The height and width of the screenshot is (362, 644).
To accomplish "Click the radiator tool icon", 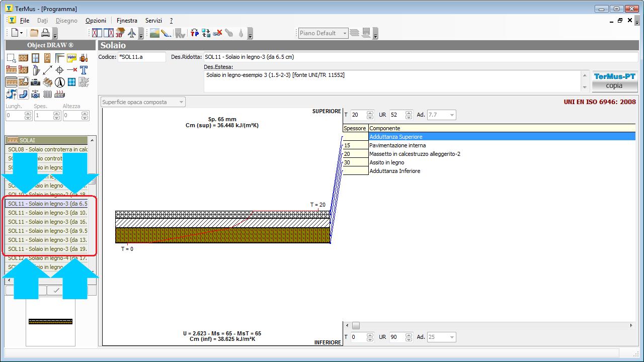I will pyautogui.click(x=47, y=94).
